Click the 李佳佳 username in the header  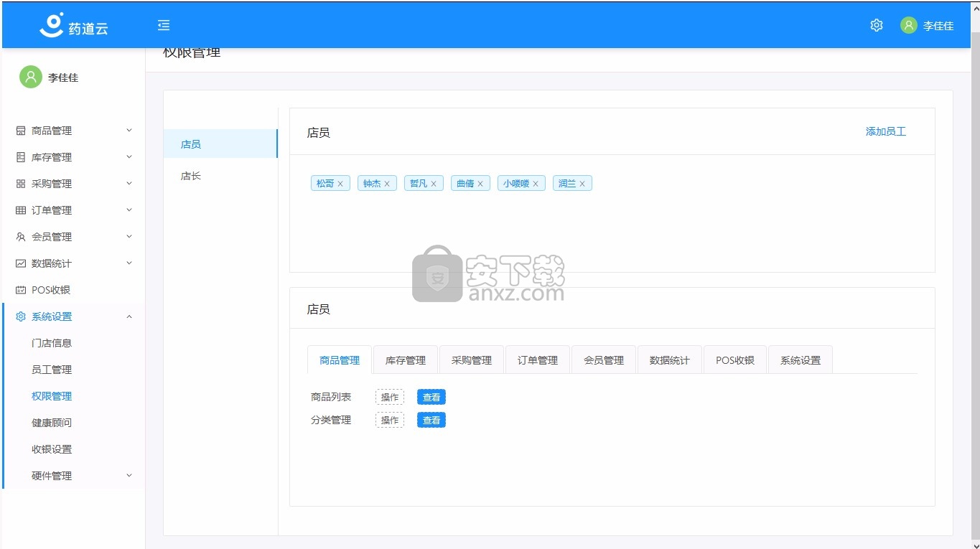(938, 26)
